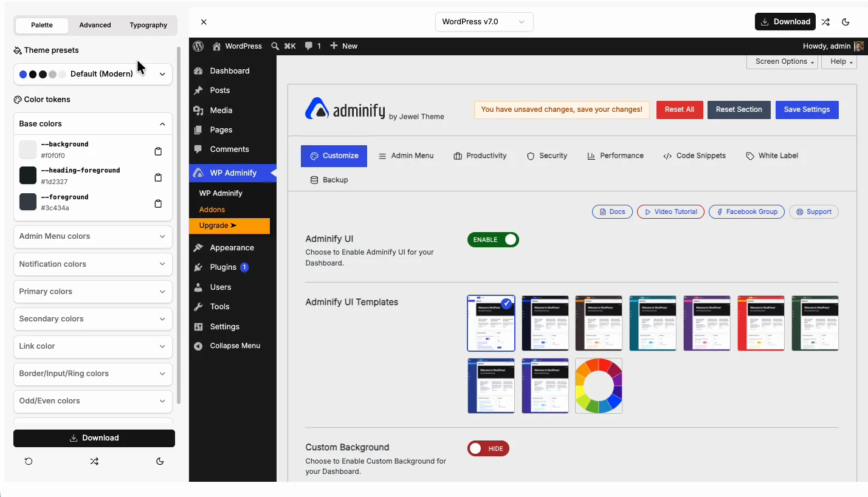Expand Primary colors section
Viewport: 868px width, 497px height.
pos(93,292)
